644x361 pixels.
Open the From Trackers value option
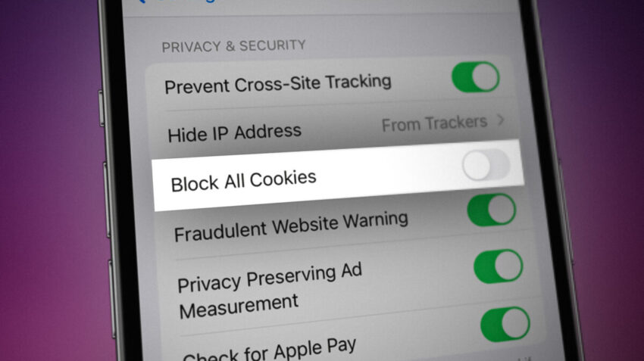(435, 123)
